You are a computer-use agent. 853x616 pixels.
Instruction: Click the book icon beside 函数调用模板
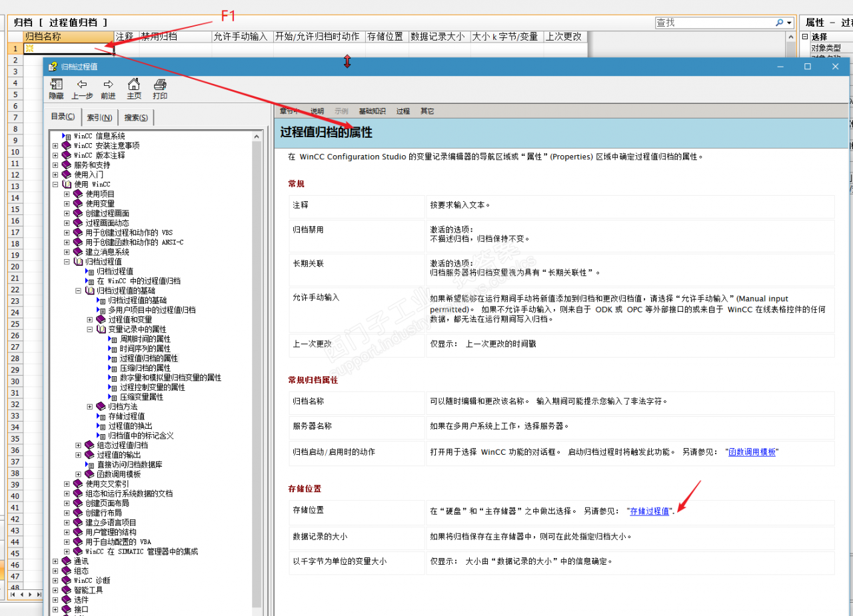click(89, 474)
